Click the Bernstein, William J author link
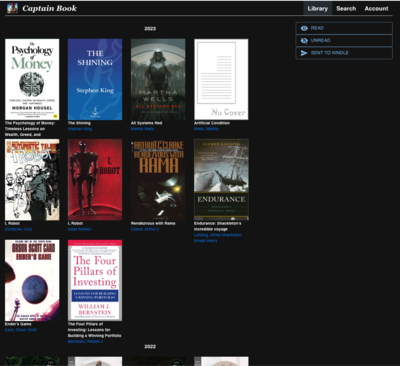400x366 pixels. 85,341
